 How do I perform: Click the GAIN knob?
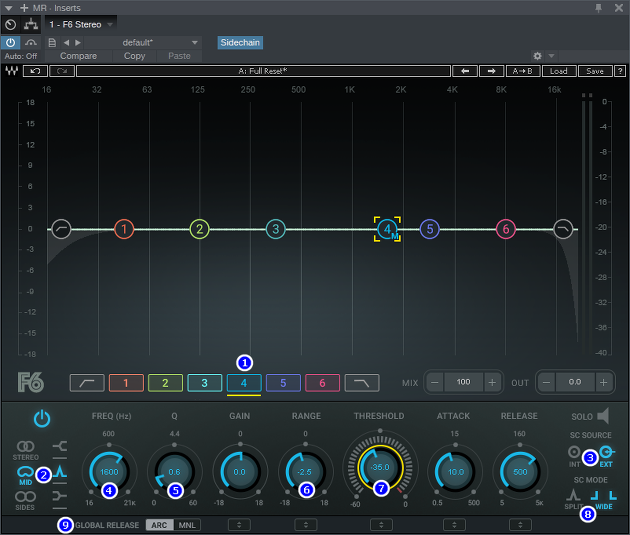click(240, 472)
